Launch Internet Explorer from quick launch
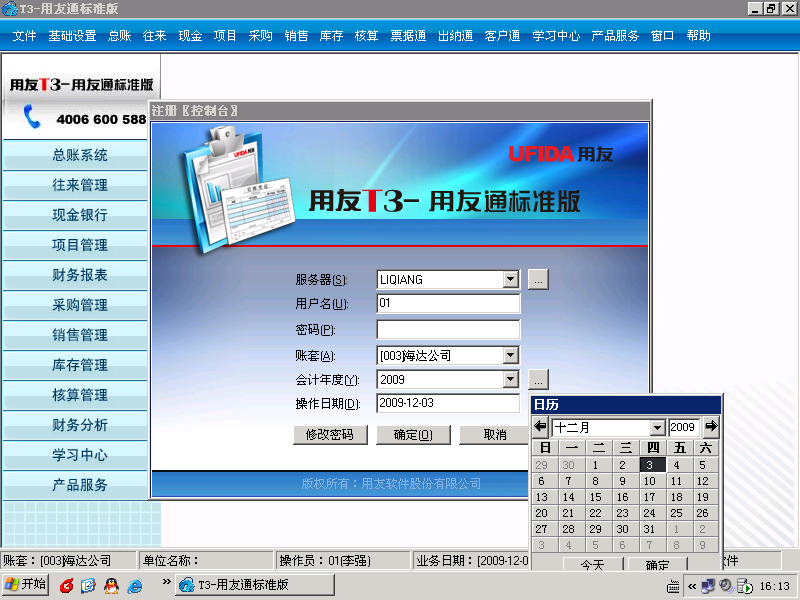Screen dimensions: 800x600 [135, 585]
